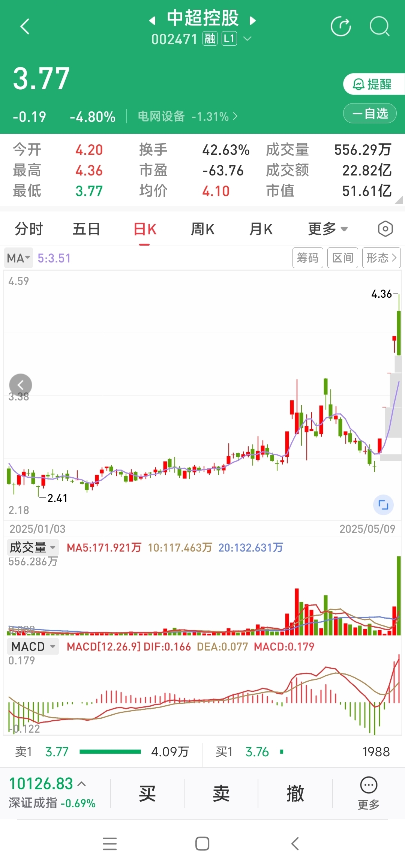The height and width of the screenshot is (868, 405).
Task: Select the 日K tab
Action: tap(145, 229)
